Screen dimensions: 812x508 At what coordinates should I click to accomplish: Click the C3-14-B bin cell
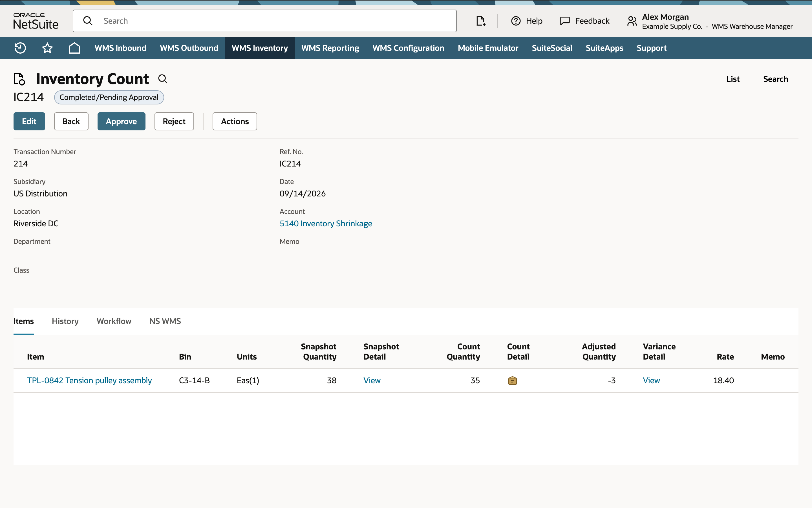coord(194,380)
